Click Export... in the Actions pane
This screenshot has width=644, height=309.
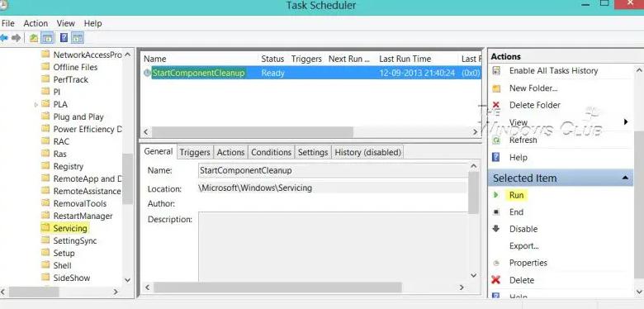coord(524,246)
